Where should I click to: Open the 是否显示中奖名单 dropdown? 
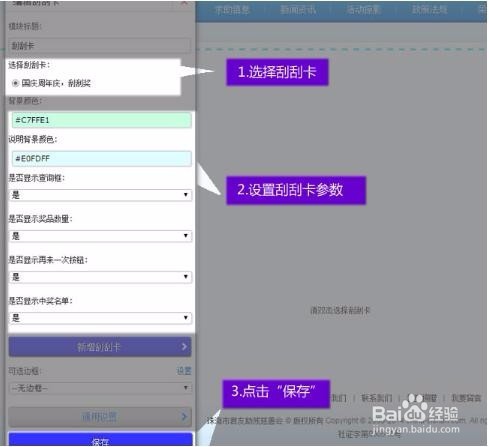pos(100,318)
